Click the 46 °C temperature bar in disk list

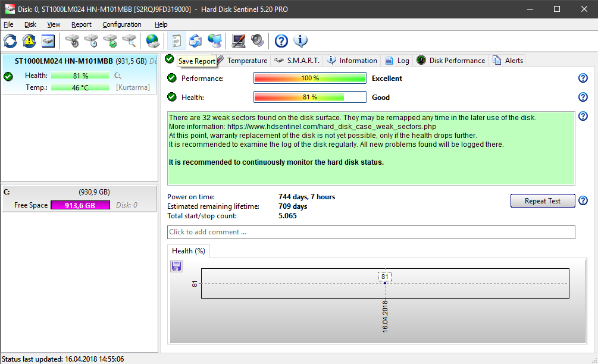80,87
